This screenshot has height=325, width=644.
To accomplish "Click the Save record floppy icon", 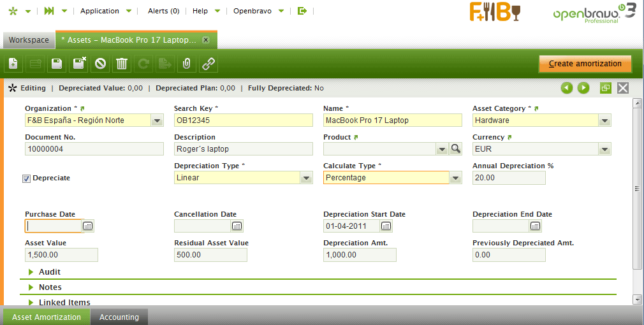I will pyautogui.click(x=57, y=64).
